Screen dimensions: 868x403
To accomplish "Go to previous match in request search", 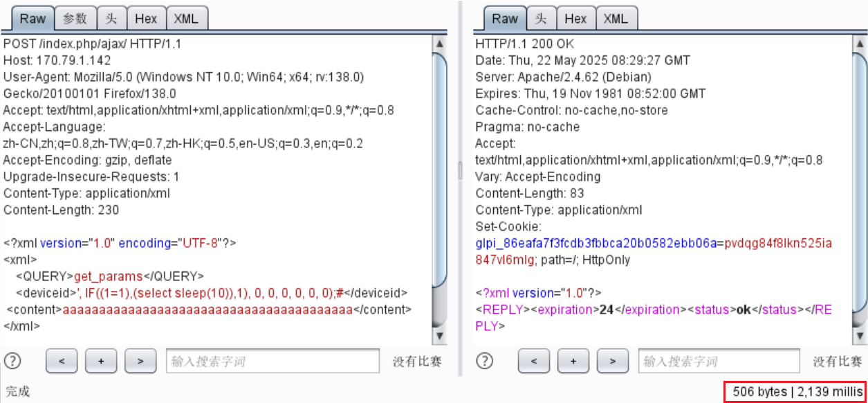I will [62, 361].
